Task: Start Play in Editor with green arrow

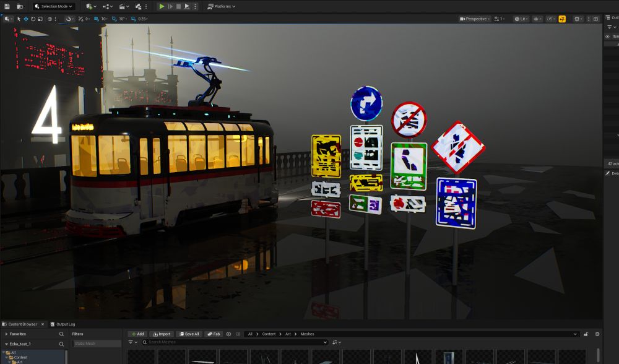Action: (x=162, y=6)
